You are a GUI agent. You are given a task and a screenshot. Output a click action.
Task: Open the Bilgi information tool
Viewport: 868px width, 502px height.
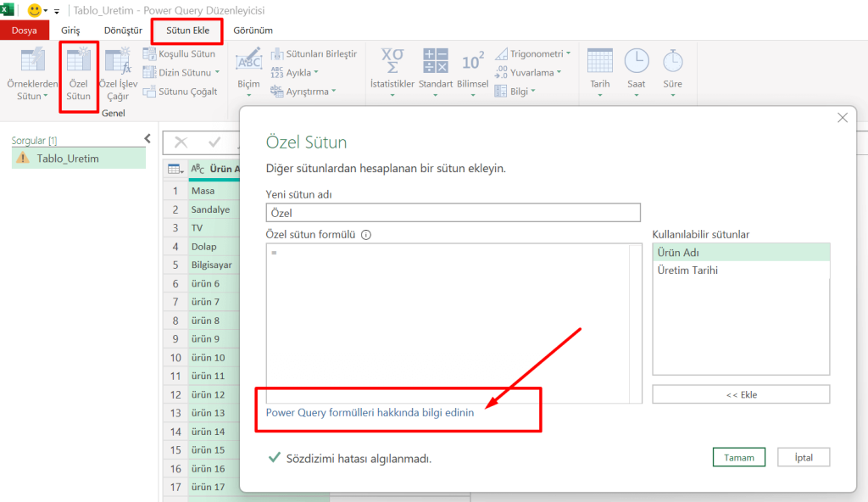(515, 92)
